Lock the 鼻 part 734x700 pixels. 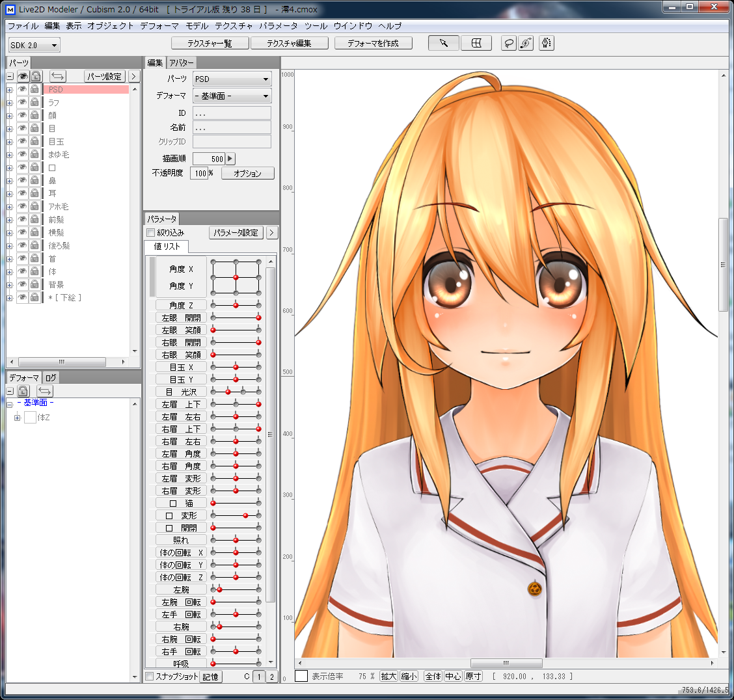34,180
